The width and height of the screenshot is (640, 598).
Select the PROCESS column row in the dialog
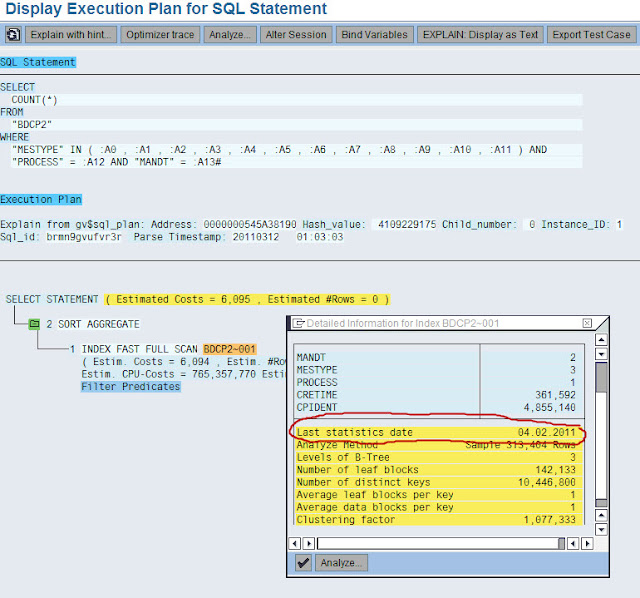[439, 382]
